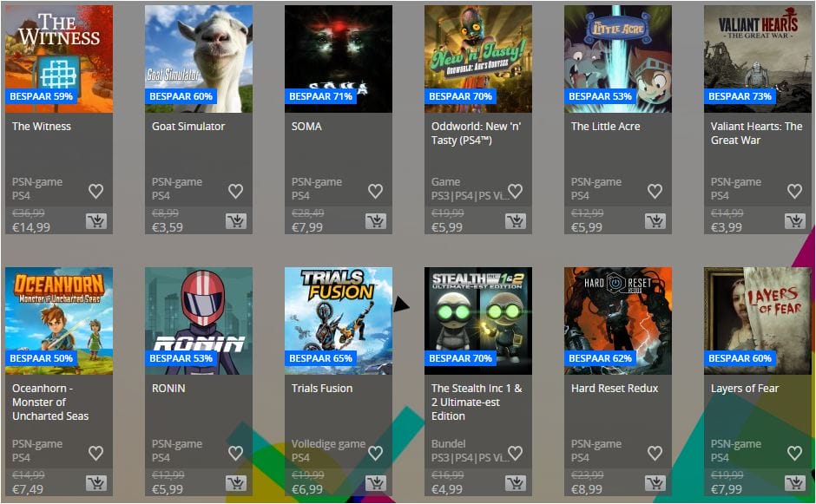The height and width of the screenshot is (504, 816).
Task: Open Hard Reset Redux cover thumbnail
Action: click(x=618, y=321)
